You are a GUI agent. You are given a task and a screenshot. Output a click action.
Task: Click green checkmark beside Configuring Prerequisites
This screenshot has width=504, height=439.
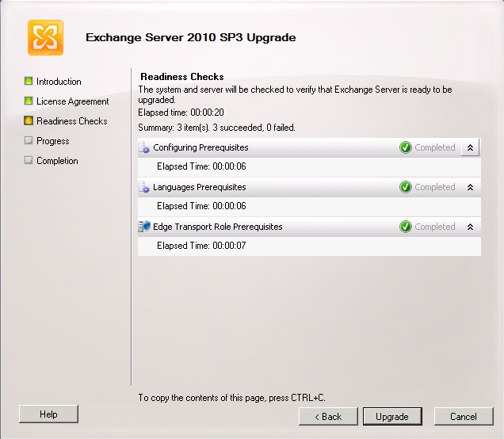pyautogui.click(x=405, y=147)
